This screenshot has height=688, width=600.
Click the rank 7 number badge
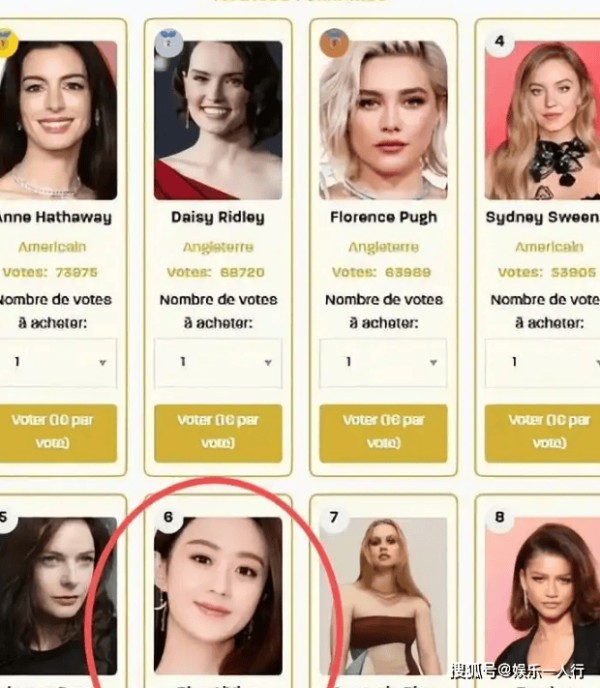[334, 518]
